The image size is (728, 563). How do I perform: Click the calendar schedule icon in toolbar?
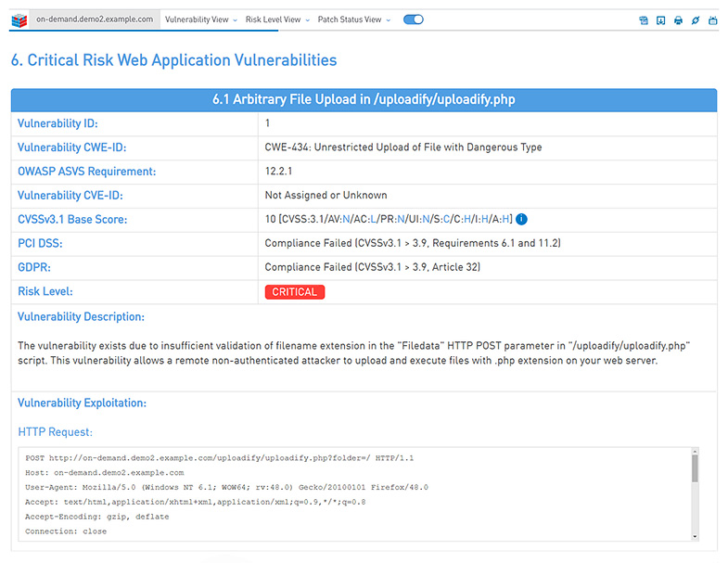pyautogui.click(x=712, y=19)
